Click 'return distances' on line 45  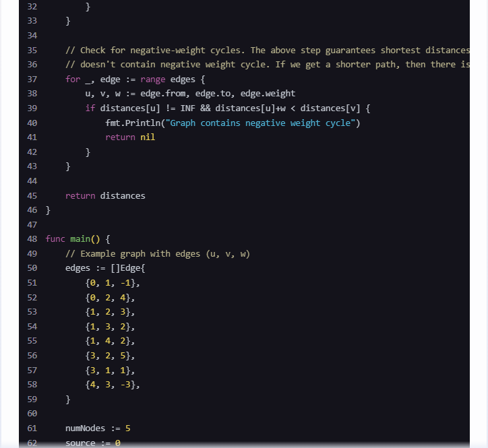[105, 195]
